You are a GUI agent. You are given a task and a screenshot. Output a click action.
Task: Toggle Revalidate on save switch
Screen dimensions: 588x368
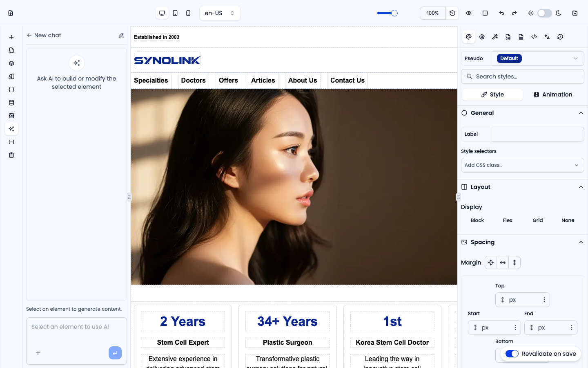(x=512, y=354)
